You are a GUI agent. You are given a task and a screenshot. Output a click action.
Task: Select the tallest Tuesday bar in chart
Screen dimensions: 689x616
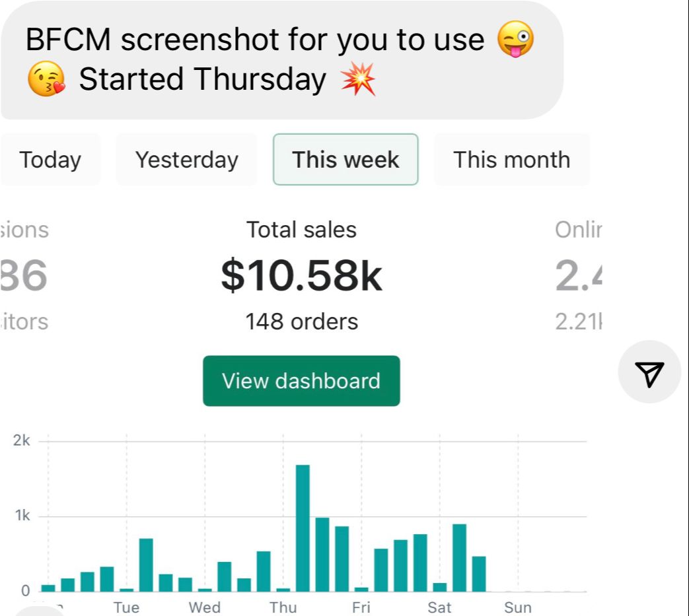(146, 565)
